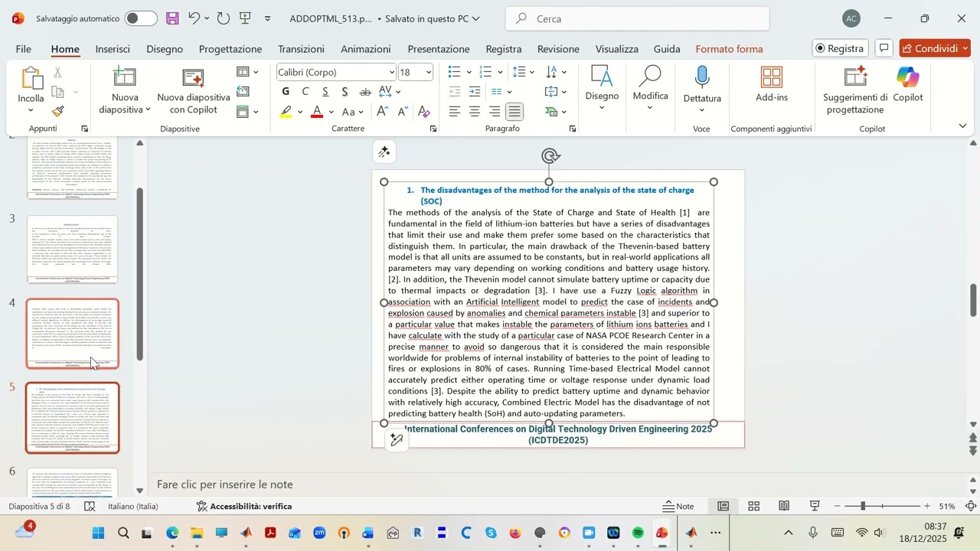Open Quick Access Toolbar customize dropdown

point(267,18)
